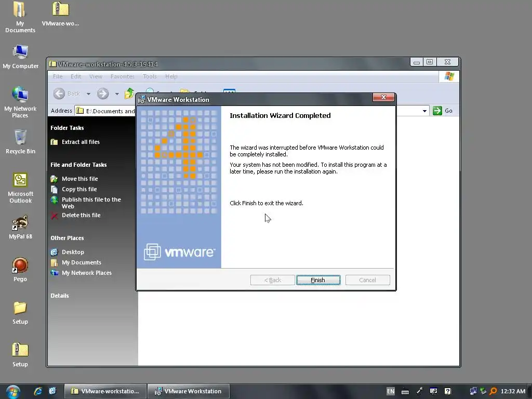This screenshot has width=532, height=399.
Task: Click Delete this file link
Action: [x=81, y=215]
